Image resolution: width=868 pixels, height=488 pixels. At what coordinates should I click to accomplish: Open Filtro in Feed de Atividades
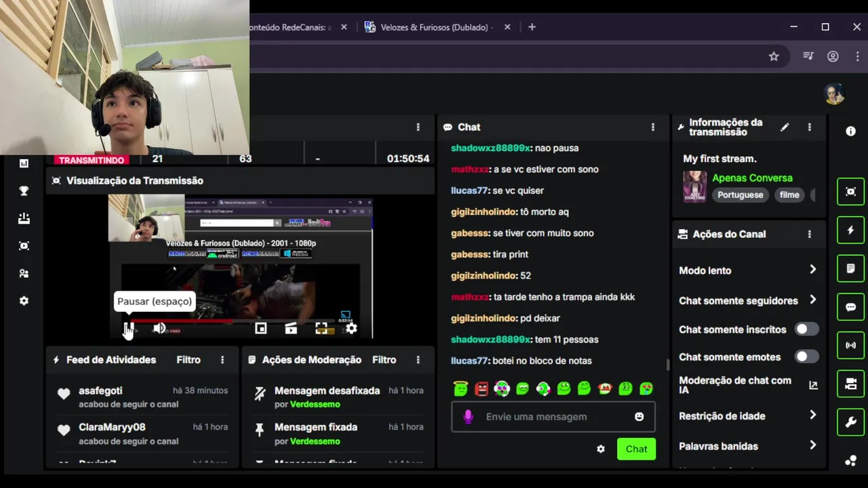coord(189,360)
